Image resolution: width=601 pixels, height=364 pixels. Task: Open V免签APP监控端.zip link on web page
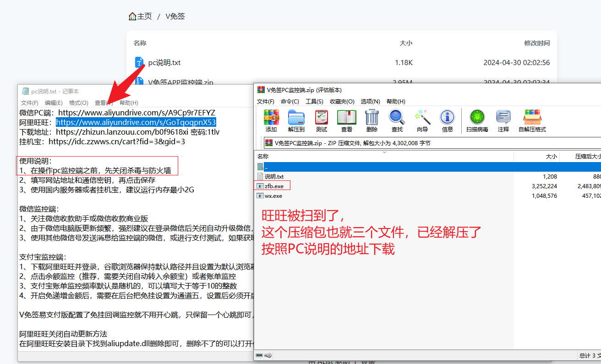pos(181,82)
